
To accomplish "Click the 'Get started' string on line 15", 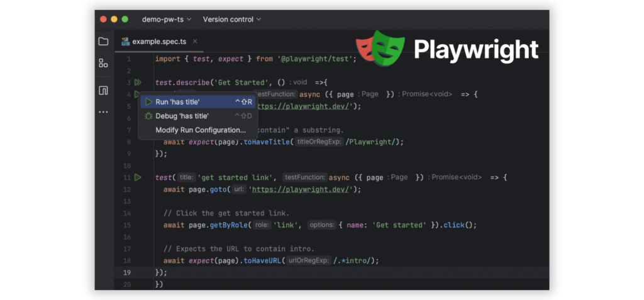I will [x=400, y=225].
